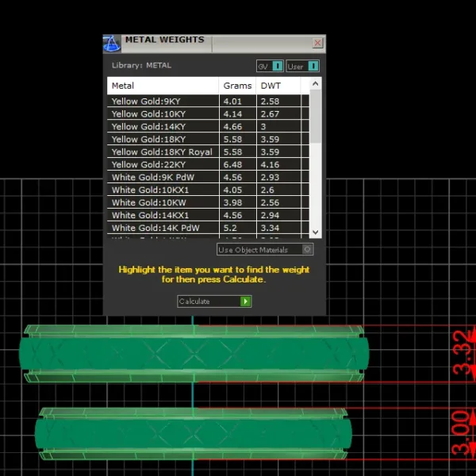Click the 3.32 red dimension label
Image resolution: width=476 pixels, height=476 pixels.
(x=463, y=353)
